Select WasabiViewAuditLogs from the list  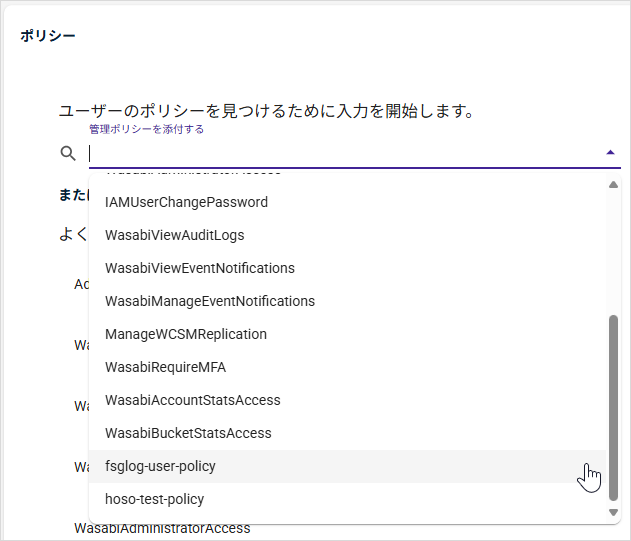pyautogui.click(x=174, y=235)
